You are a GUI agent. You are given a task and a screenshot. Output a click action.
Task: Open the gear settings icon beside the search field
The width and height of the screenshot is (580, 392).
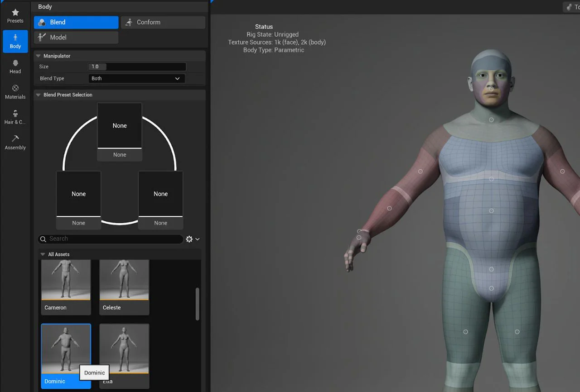189,239
